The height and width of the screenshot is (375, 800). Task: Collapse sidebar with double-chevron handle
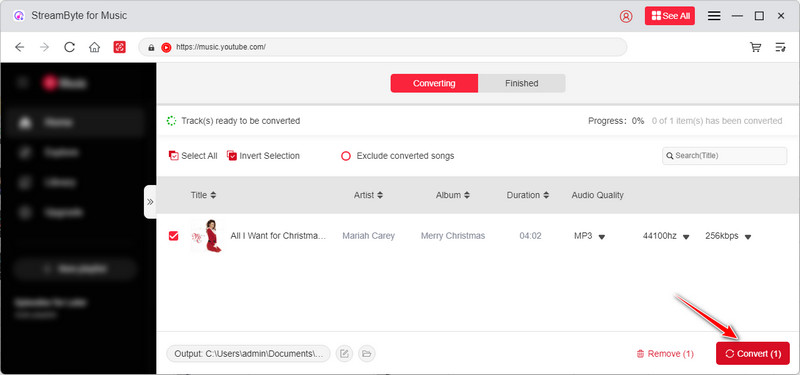(150, 202)
